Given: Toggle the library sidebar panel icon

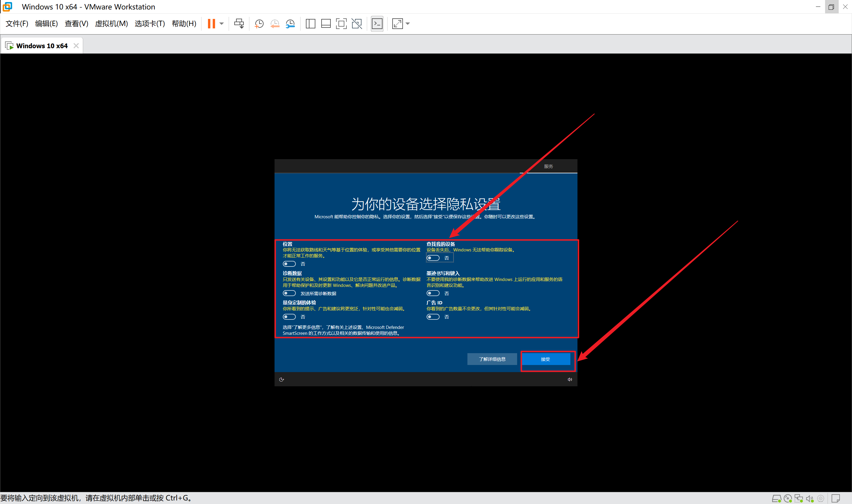Looking at the screenshot, I should tap(310, 23).
